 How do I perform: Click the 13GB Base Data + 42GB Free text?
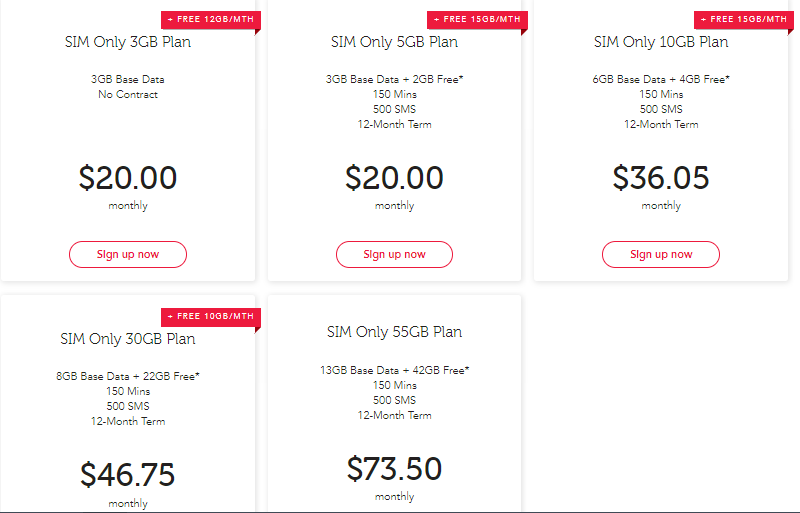click(394, 370)
